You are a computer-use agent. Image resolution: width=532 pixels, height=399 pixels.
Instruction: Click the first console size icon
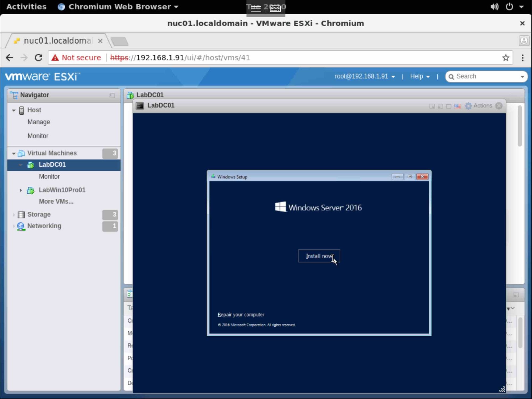(x=432, y=106)
